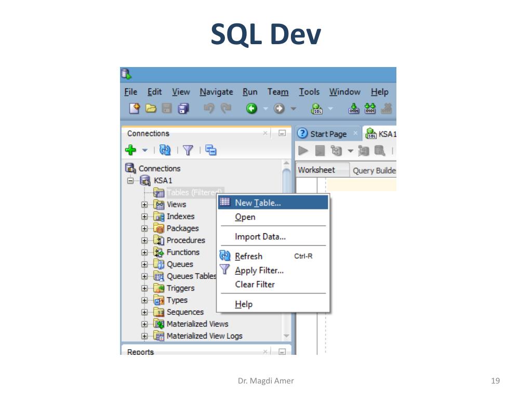Click the Save All toolbar icon
Screen dimensions: 532x399
coord(183,109)
